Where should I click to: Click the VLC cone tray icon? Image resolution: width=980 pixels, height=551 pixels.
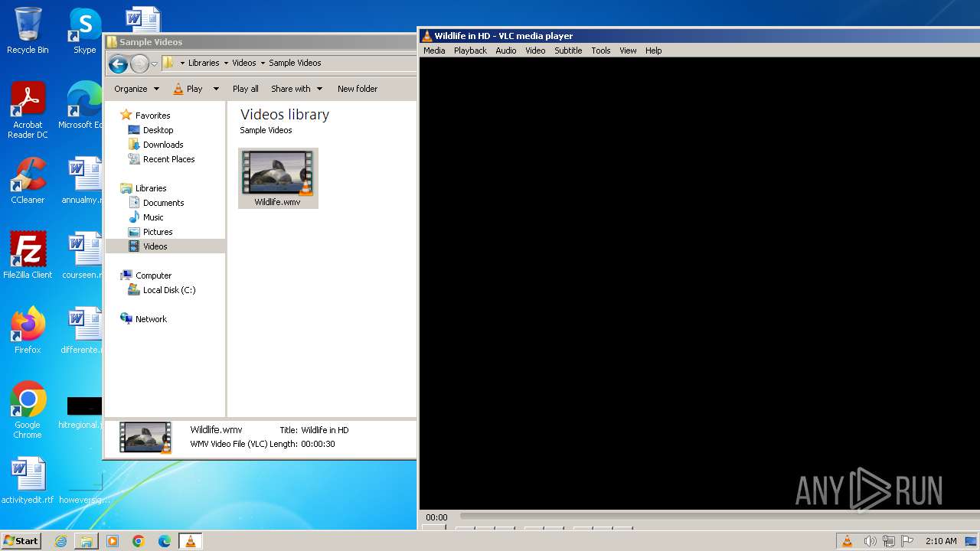pyautogui.click(x=847, y=541)
